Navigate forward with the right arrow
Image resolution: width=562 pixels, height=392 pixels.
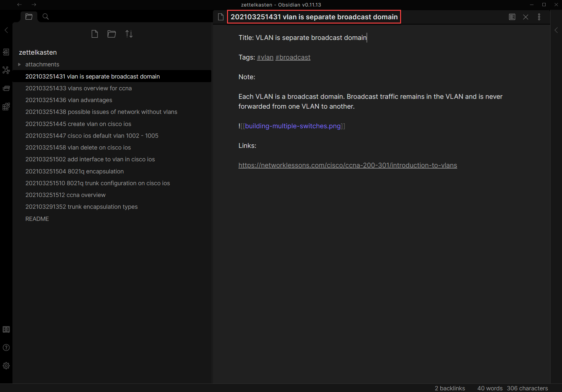click(x=34, y=5)
